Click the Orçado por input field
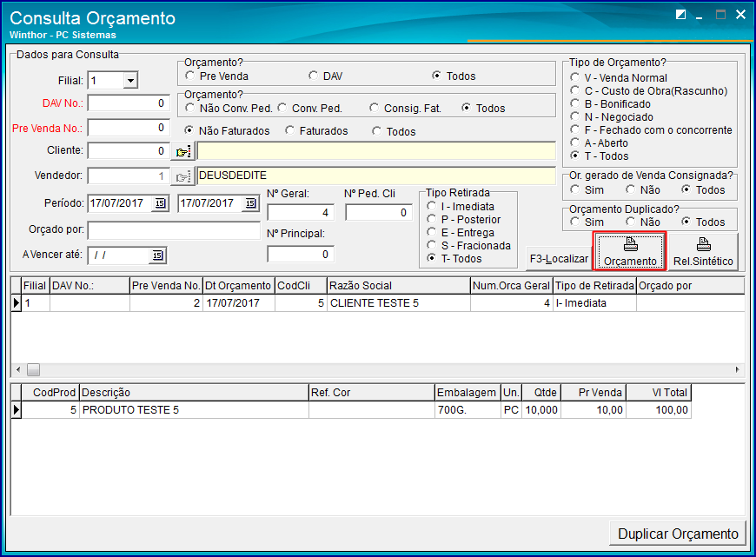This screenshot has width=756, height=557. coord(174,230)
